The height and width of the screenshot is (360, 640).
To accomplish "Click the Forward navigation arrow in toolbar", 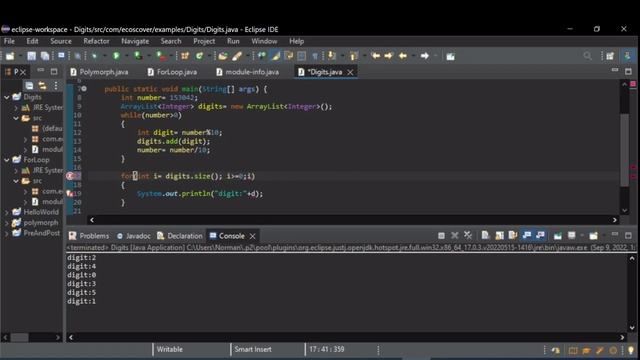I will point(424,56).
